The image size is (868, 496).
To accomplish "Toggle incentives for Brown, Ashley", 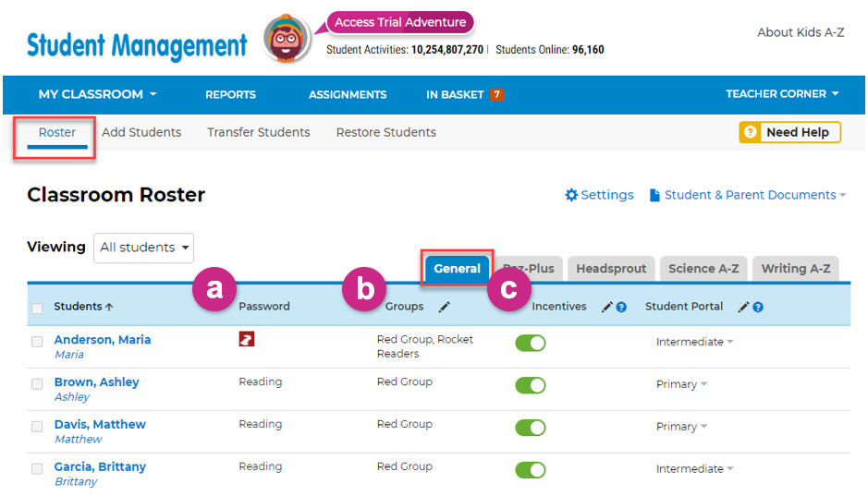I will coord(531,385).
